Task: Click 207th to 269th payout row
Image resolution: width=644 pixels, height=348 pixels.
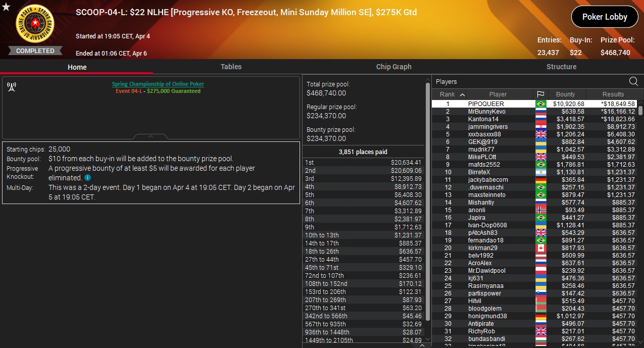Action: (363, 300)
